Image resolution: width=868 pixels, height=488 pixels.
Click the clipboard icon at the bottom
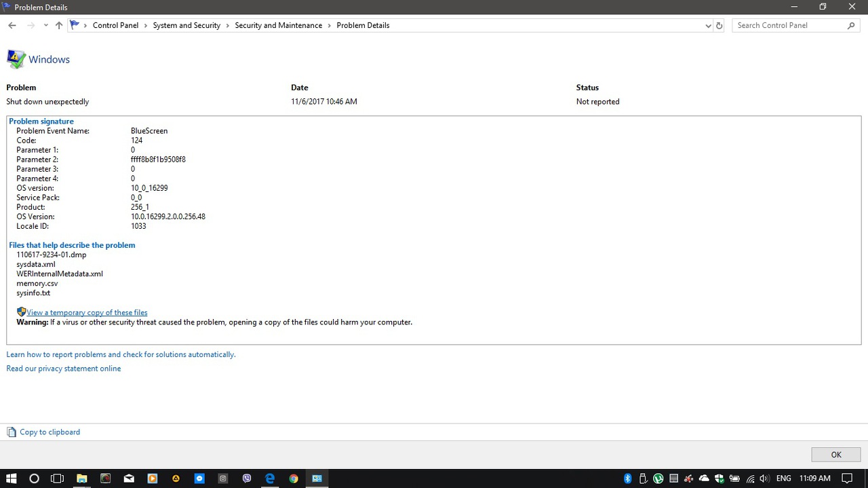[12, 432]
